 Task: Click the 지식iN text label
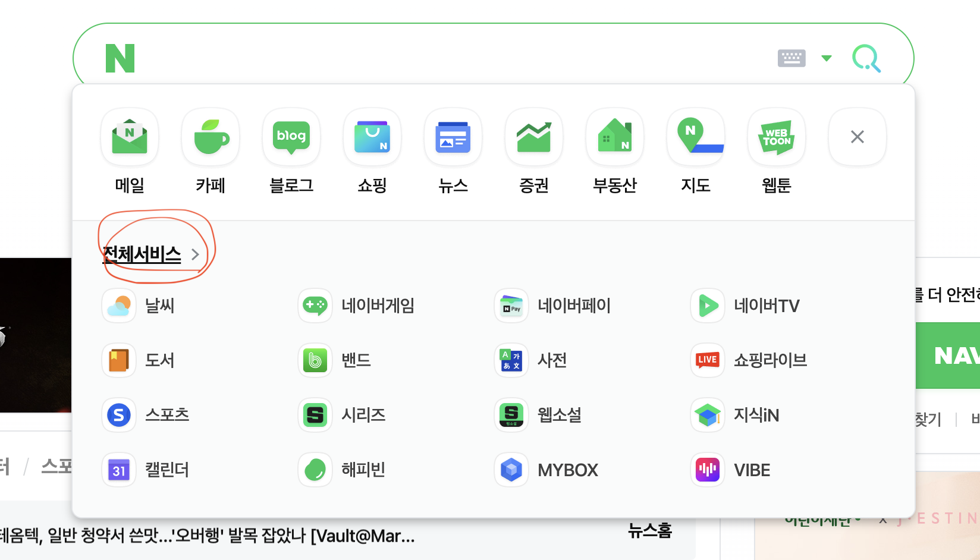click(x=756, y=415)
